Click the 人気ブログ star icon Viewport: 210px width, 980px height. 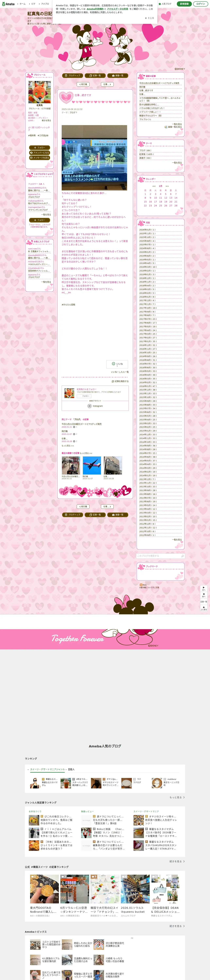(160, 4)
